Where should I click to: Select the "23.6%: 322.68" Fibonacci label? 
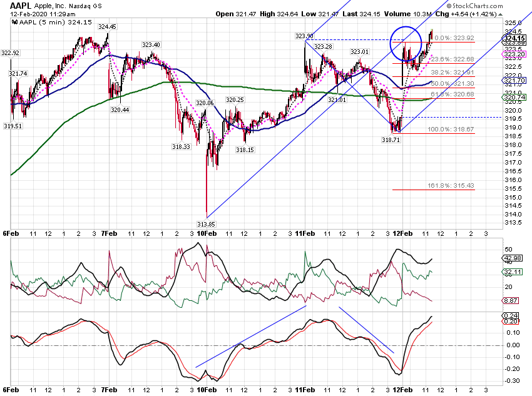(x=453, y=59)
